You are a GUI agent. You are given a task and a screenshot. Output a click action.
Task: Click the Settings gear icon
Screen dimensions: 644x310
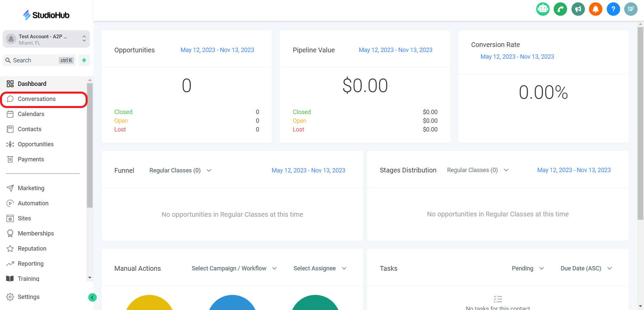coord(10,297)
